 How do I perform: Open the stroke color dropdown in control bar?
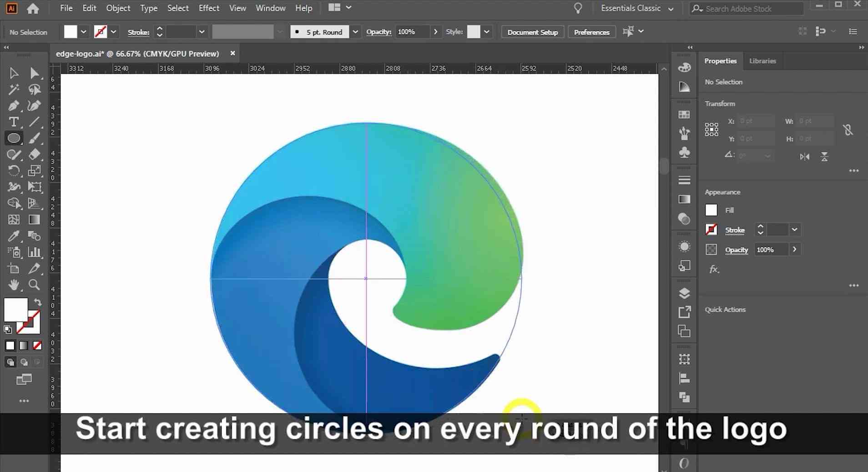tap(113, 32)
